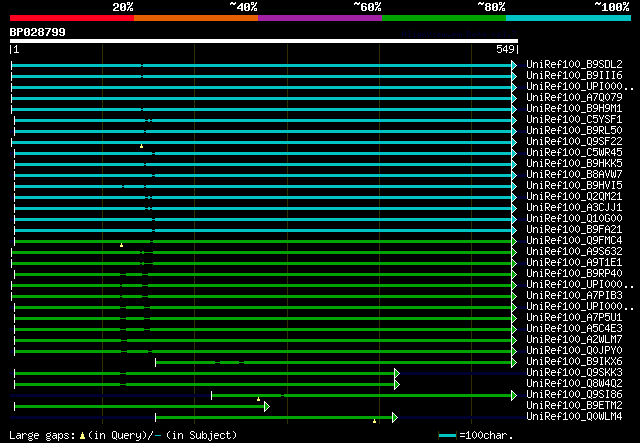The image size is (640, 443).
Task: Click the query end position label 549
Action: pyautogui.click(x=505, y=49)
